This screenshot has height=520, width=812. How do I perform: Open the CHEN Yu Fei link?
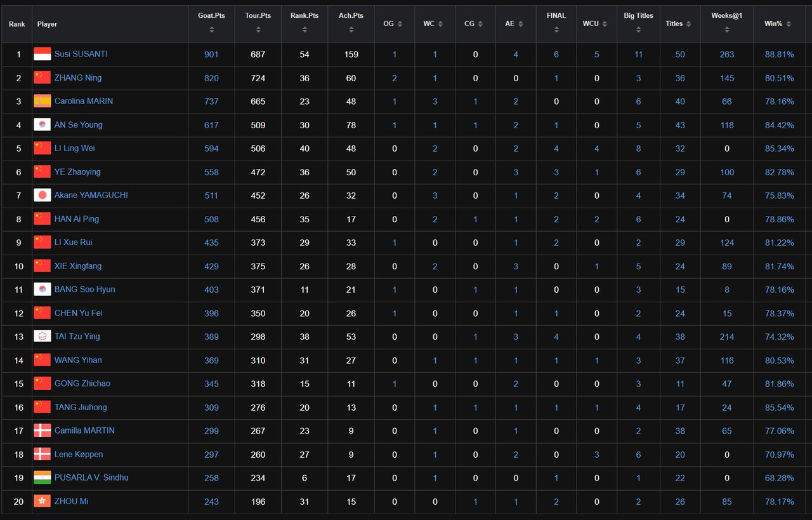[x=79, y=313]
